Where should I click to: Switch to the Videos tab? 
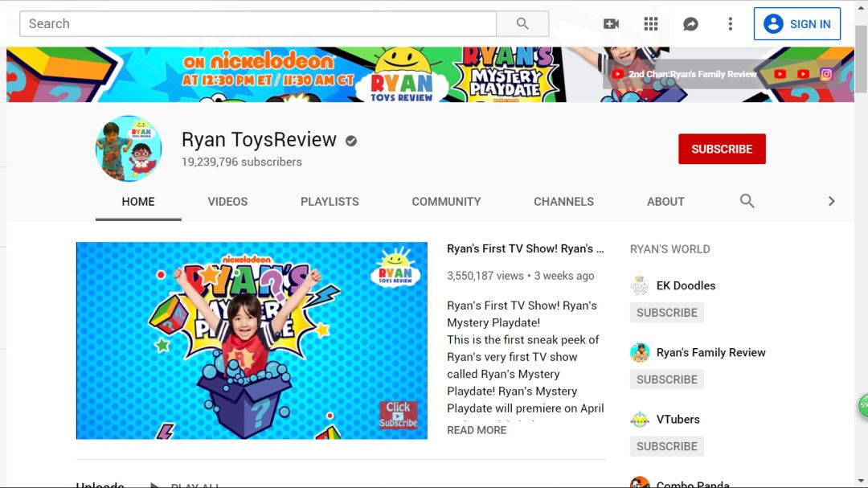[227, 202]
